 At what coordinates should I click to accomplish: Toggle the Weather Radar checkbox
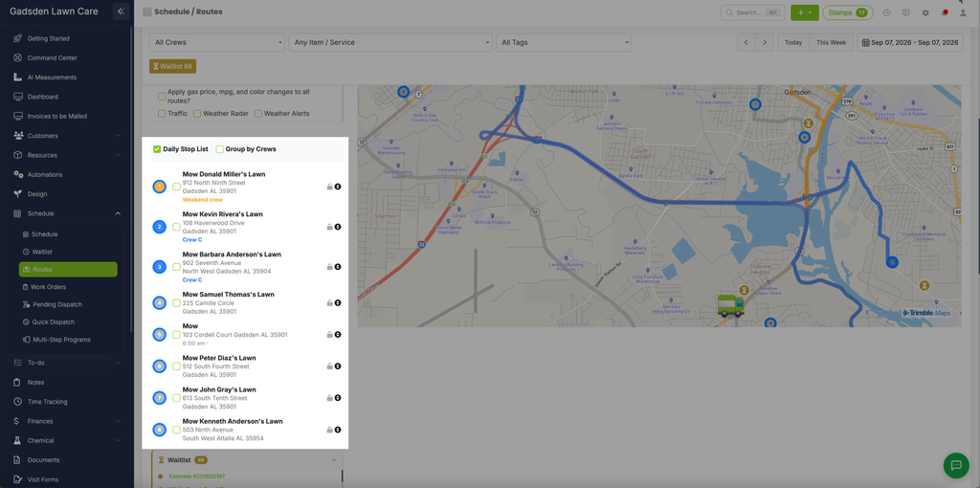click(197, 114)
